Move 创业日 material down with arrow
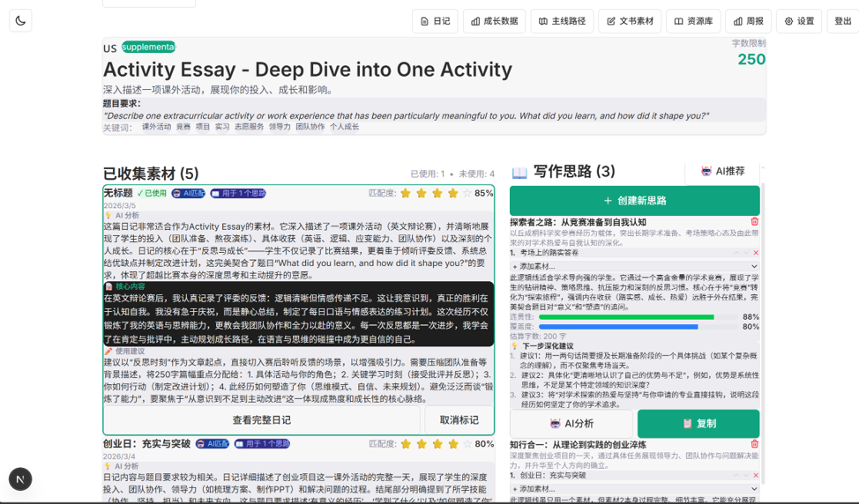The height and width of the screenshot is (504, 859). [x=746, y=475]
